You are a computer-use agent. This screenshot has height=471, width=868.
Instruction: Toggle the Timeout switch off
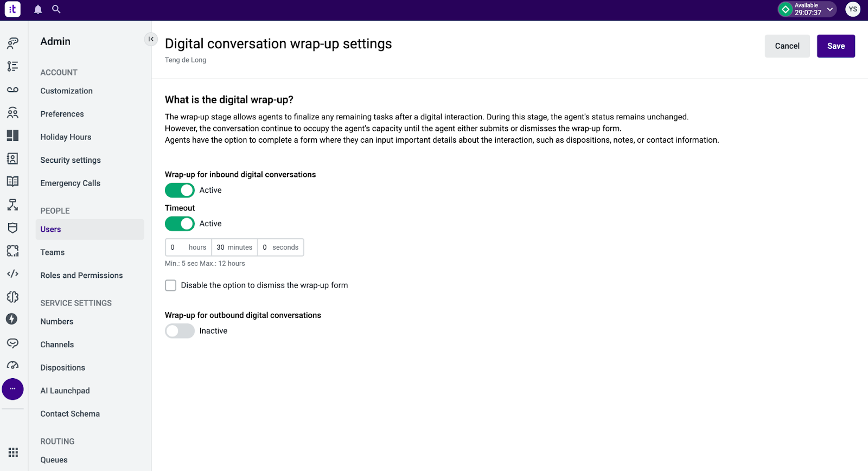180,224
